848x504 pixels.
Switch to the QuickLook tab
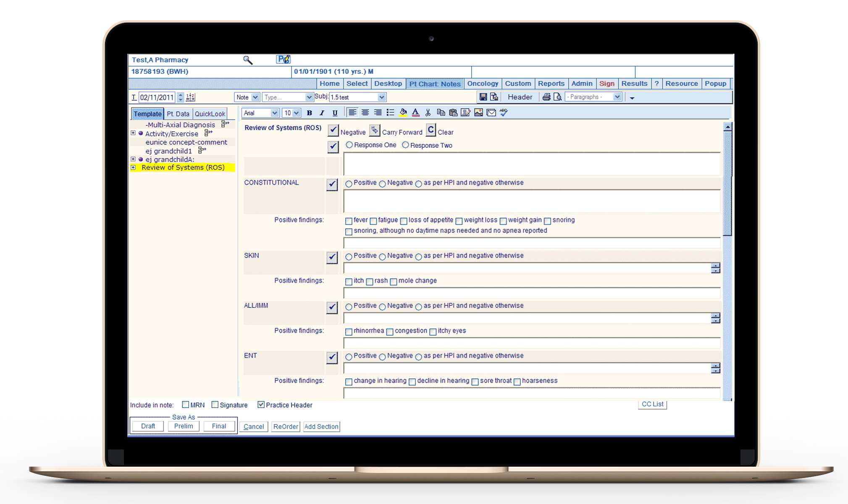pyautogui.click(x=210, y=114)
